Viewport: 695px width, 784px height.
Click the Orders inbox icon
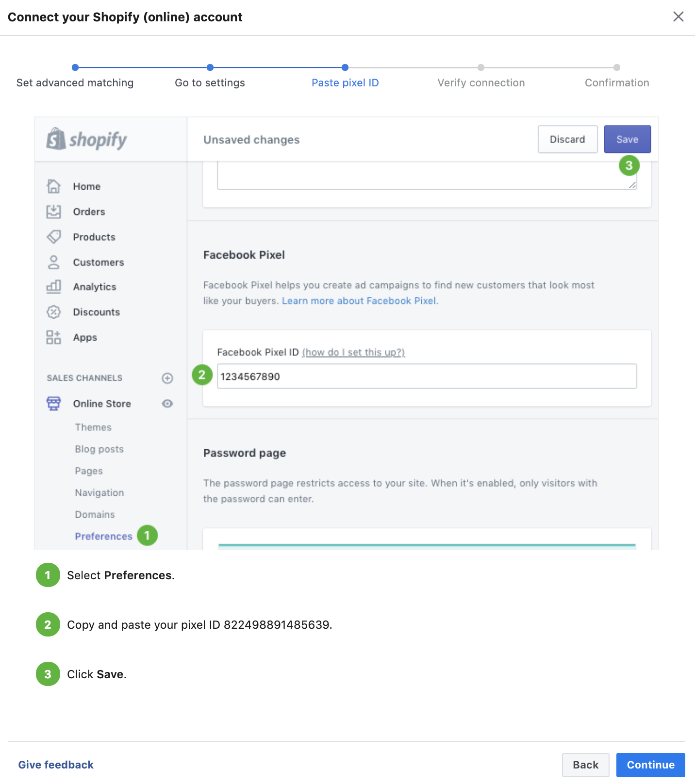(x=54, y=212)
